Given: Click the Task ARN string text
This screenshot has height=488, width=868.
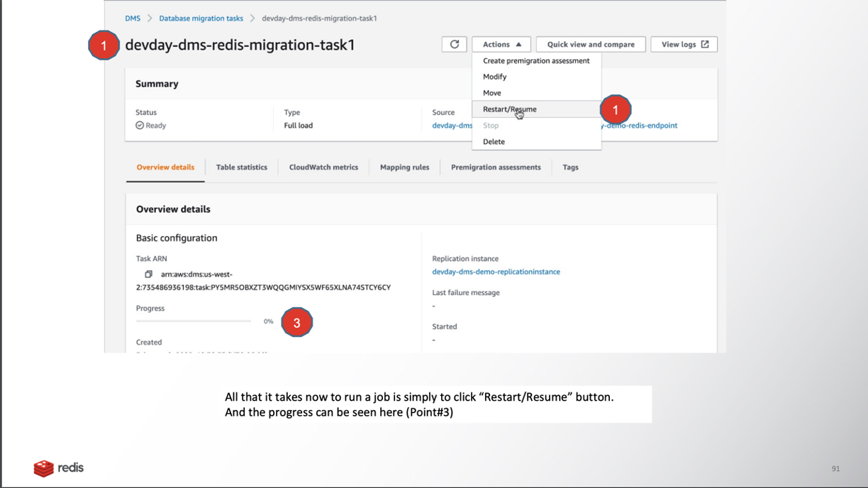Looking at the screenshot, I should coord(263,281).
